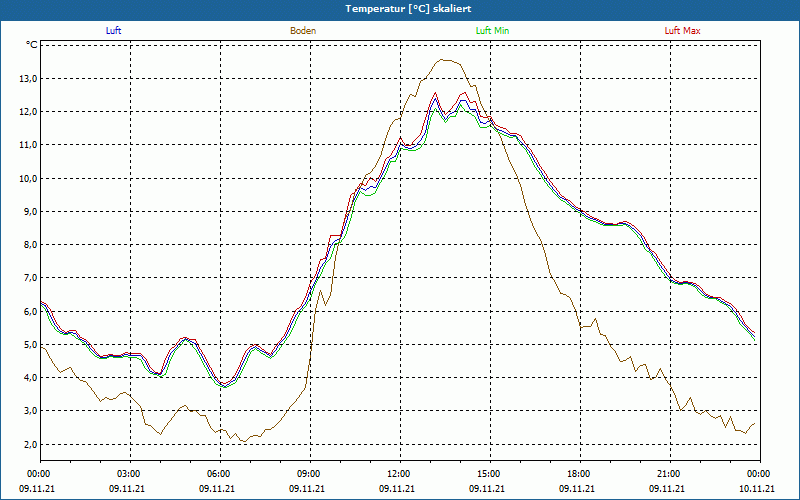This screenshot has width=800, height=500.
Task: Click the 10.11.21 date label
Action: click(x=757, y=488)
